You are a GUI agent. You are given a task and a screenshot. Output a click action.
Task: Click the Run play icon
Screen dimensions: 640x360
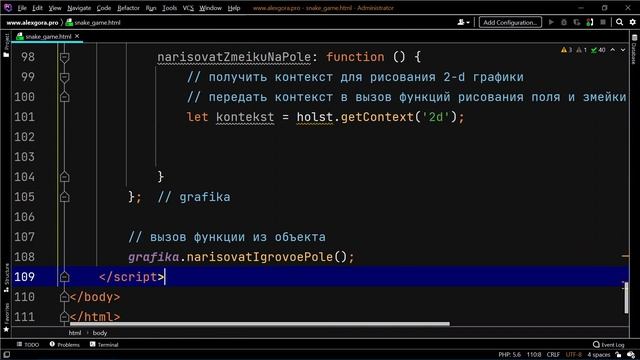tap(551, 22)
